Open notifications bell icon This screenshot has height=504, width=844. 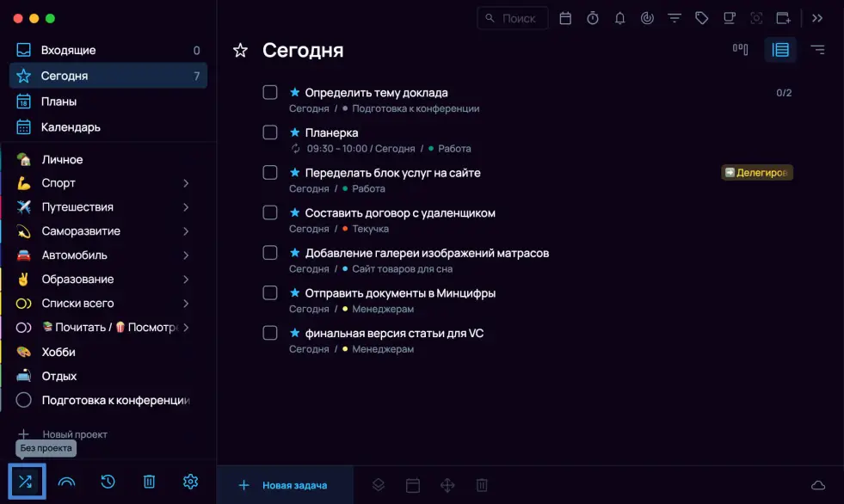619,18
